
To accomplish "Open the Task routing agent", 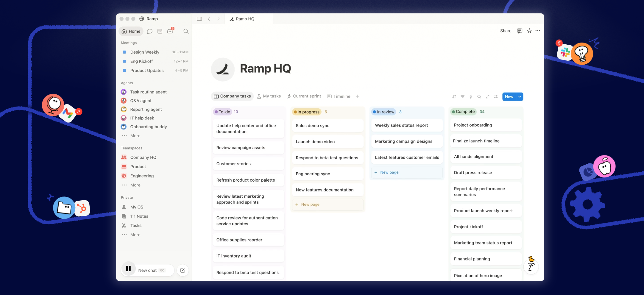I will coord(148,92).
